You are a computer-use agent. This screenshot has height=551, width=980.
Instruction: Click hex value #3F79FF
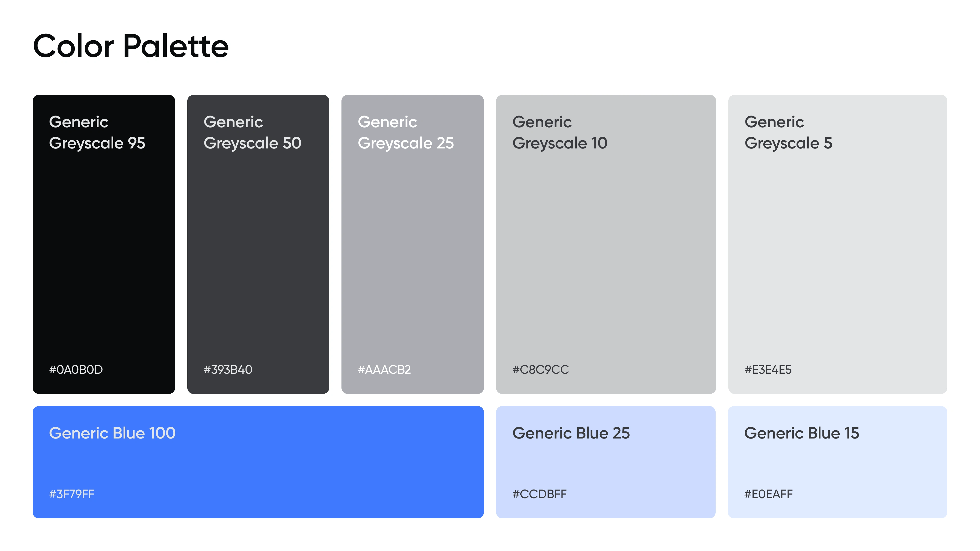pyautogui.click(x=71, y=494)
